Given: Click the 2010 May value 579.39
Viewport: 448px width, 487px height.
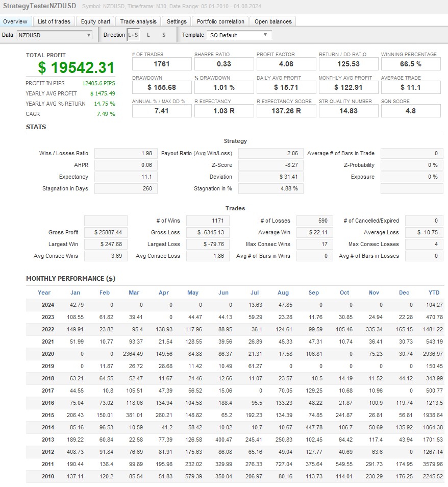Looking at the screenshot, I should 194,476.
